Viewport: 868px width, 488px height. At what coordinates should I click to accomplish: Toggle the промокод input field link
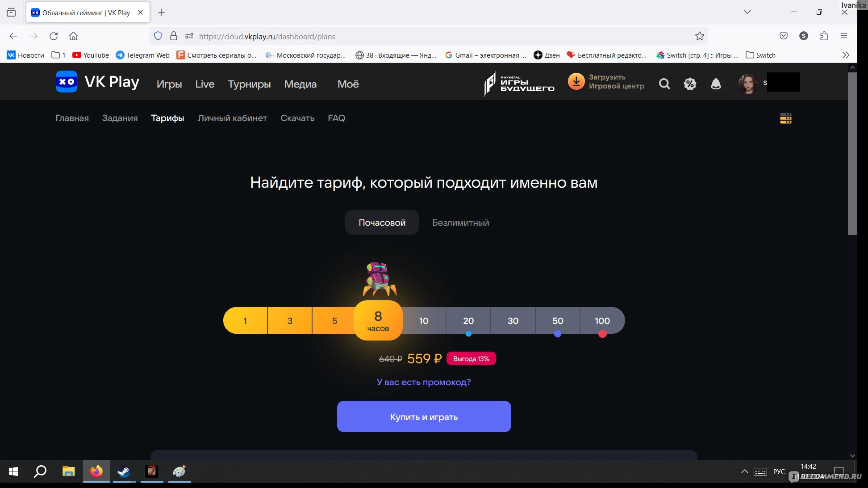coord(424,382)
